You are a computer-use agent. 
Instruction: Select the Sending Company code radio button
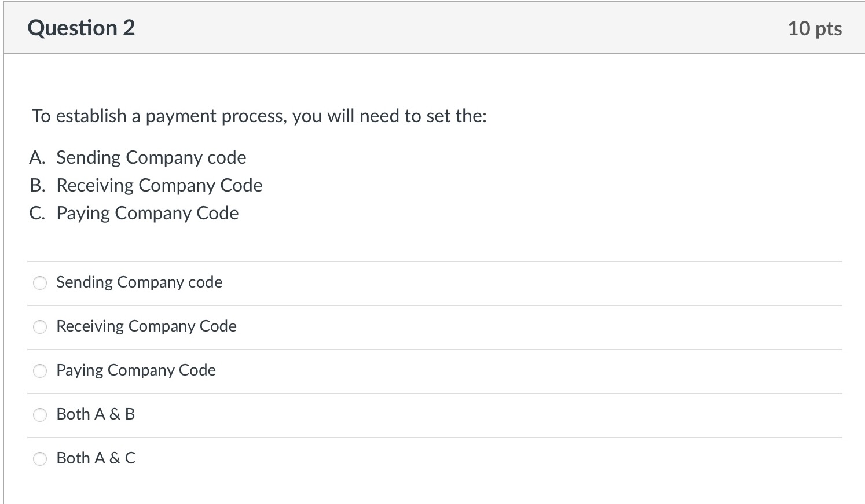pos(40,283)
